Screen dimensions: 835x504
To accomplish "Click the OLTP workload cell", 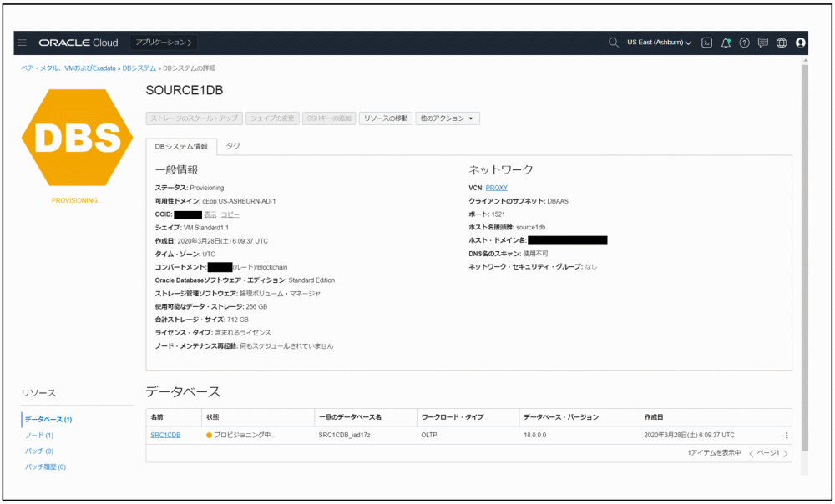I will [429, 436].
